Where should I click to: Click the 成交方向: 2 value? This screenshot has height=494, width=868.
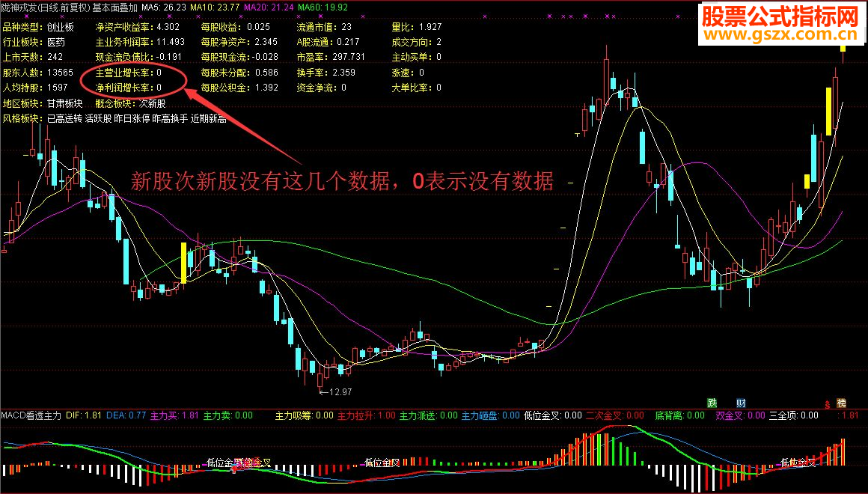tap(416, 41)
